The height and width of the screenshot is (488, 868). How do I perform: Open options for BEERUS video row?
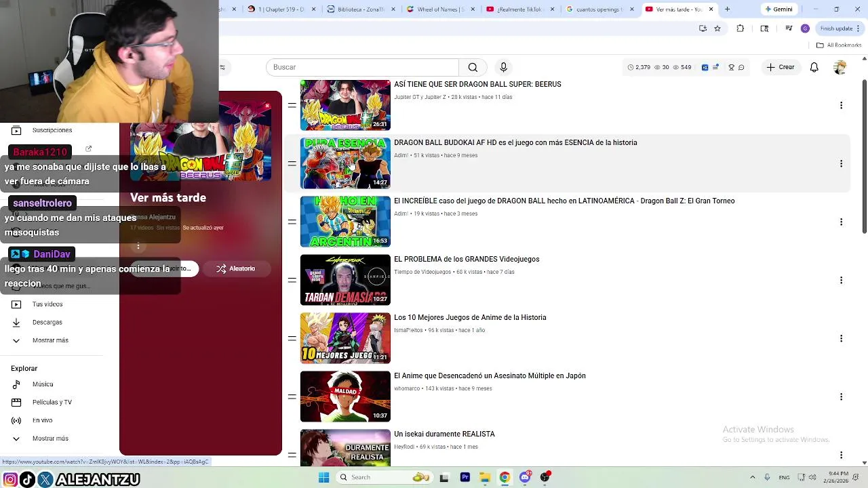coord(841,105)
